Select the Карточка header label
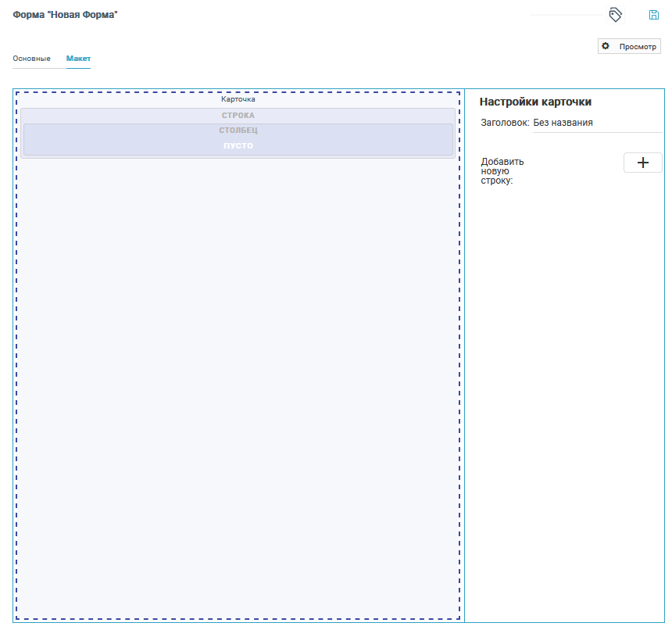Screen dimensions: 672x630 tap(238, 99)
